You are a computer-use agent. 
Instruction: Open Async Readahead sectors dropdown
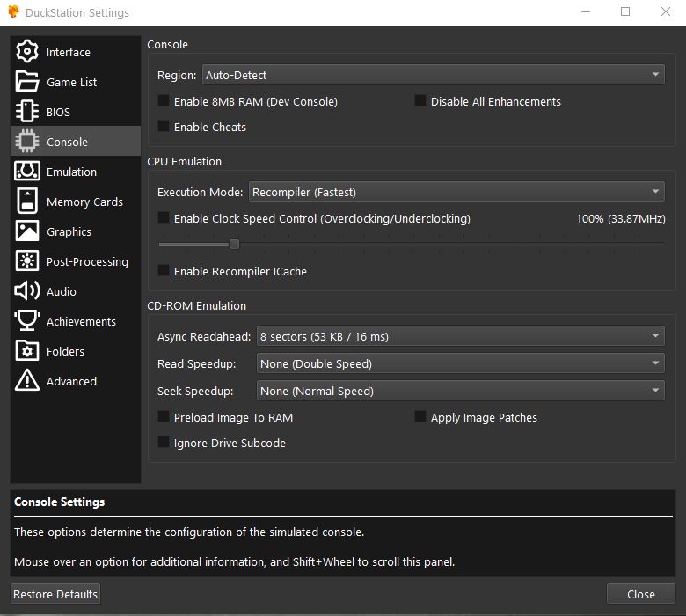460,336
